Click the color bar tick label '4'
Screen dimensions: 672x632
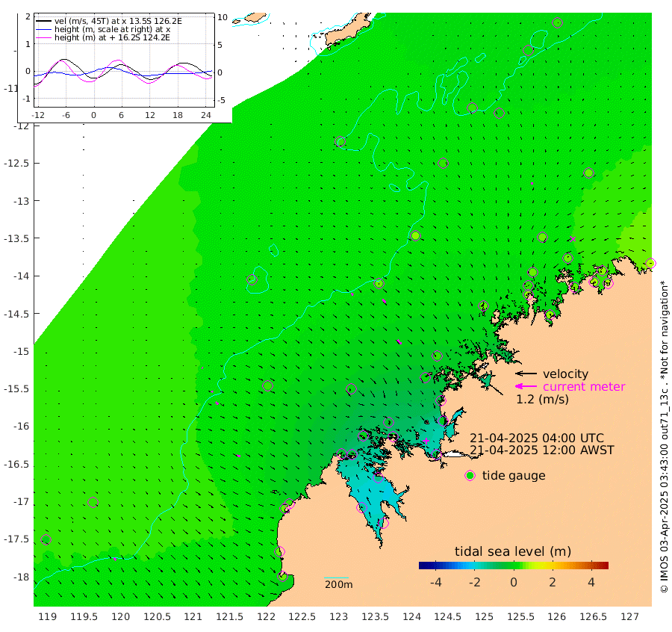tap(591, 583)
